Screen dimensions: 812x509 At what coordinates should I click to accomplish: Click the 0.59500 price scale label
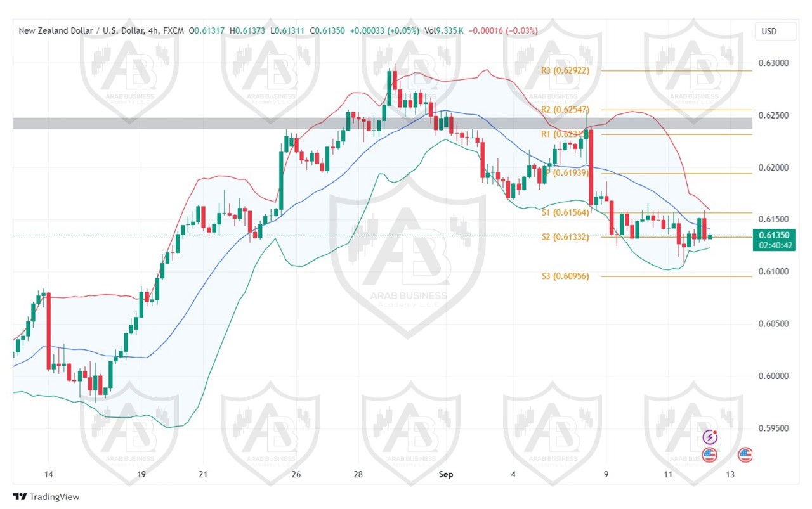click(773, 428)
